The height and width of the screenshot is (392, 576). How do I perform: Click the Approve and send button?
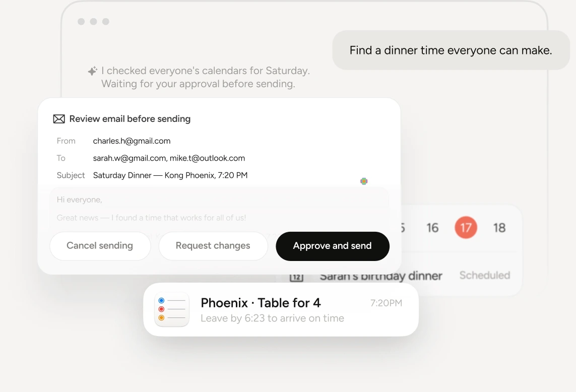[x=333, y=246]
